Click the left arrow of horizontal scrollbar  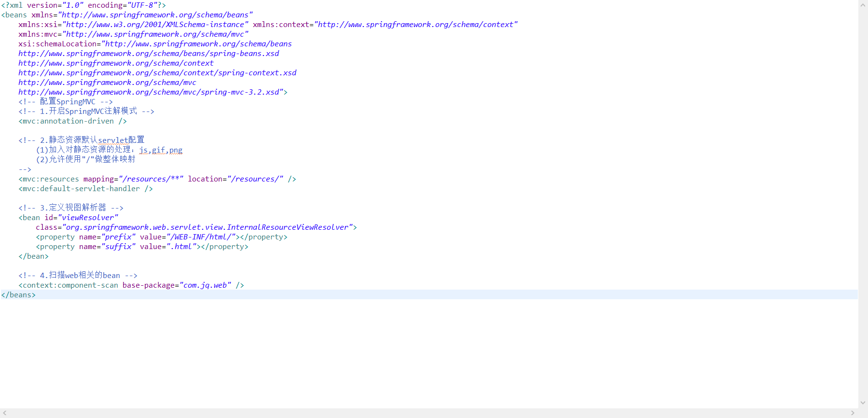[5, 413]
